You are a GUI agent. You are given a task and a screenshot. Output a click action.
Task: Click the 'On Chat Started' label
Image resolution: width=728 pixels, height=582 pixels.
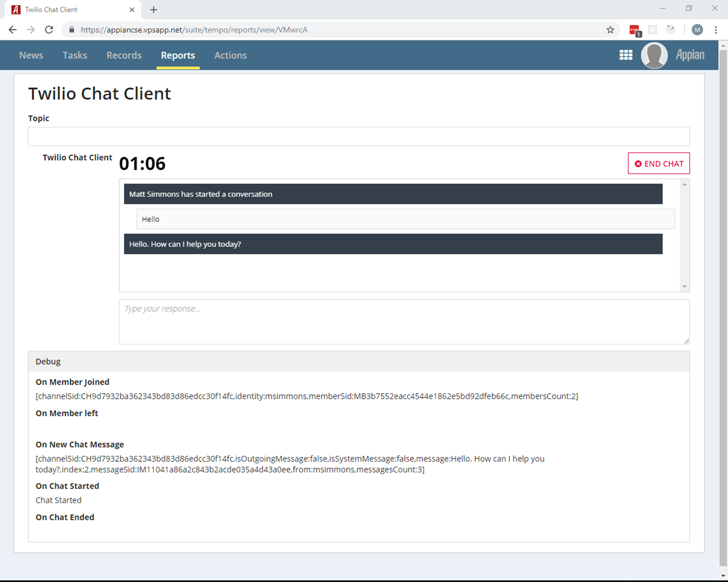pyautogui.click(x=67, y=486)
